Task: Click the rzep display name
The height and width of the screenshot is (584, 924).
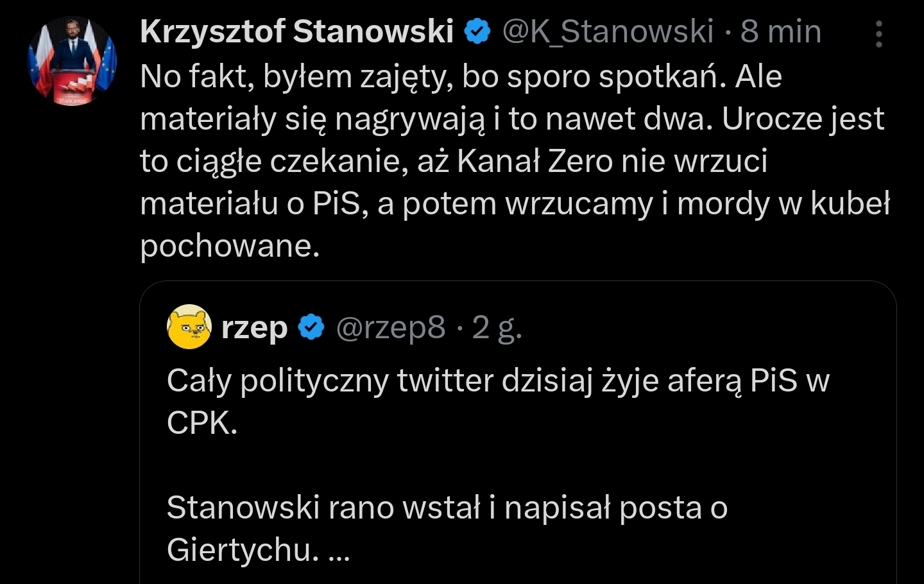Action: pos(254,328)
